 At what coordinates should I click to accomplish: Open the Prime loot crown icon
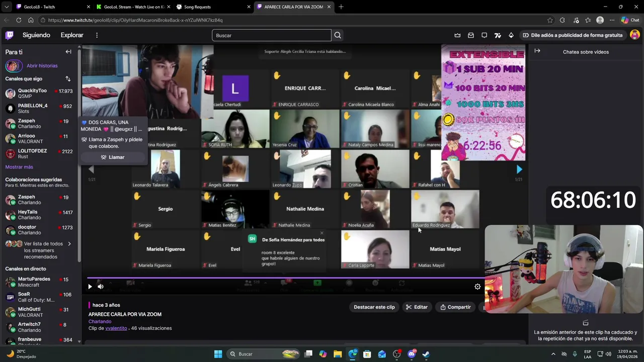(x=457, y=35)
